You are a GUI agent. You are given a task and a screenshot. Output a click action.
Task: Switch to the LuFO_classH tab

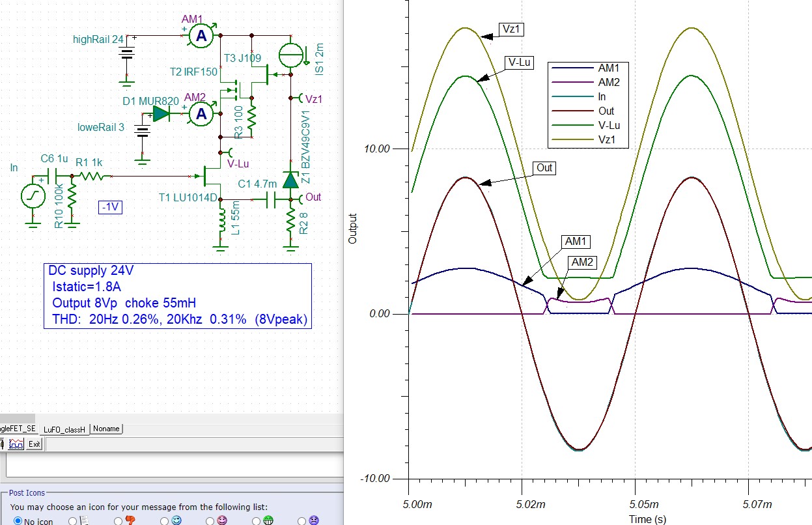click(64, 430)
